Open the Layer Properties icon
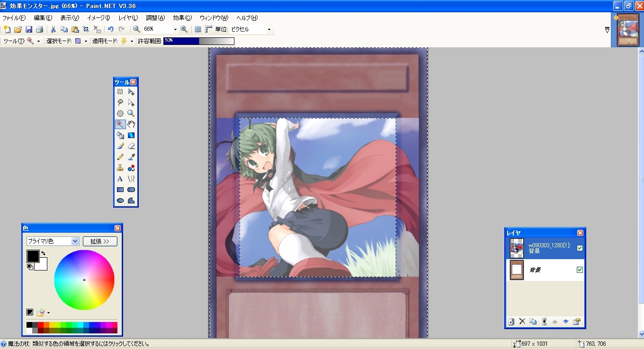The width and height of the screenshot is (644, 349). coord(576,322)
